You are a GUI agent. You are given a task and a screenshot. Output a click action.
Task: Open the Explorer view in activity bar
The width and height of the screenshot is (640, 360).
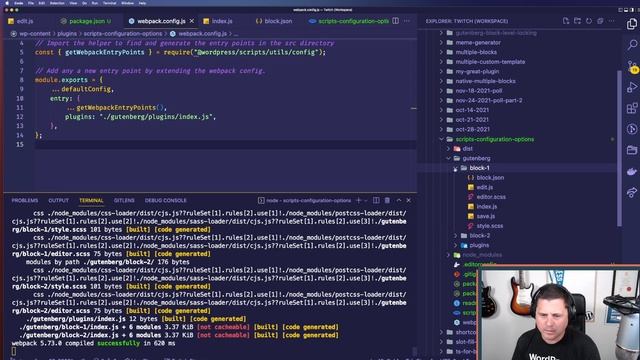[631, 24]
